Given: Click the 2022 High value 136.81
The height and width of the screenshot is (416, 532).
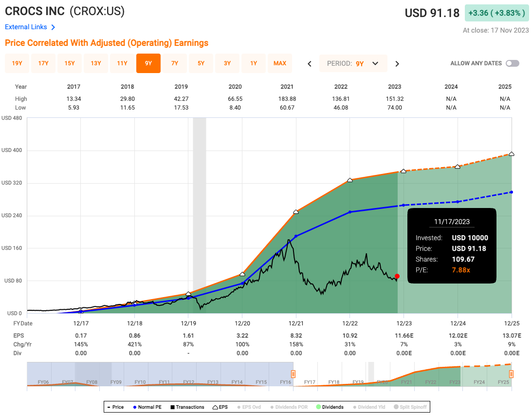Looking at the screenshot, I should pyautogui.click(x=341, y=99).
